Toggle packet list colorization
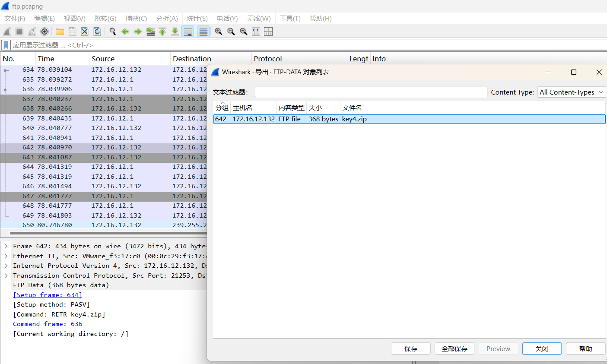The height and width of the screenshot is (364, 607). [203, 32]
